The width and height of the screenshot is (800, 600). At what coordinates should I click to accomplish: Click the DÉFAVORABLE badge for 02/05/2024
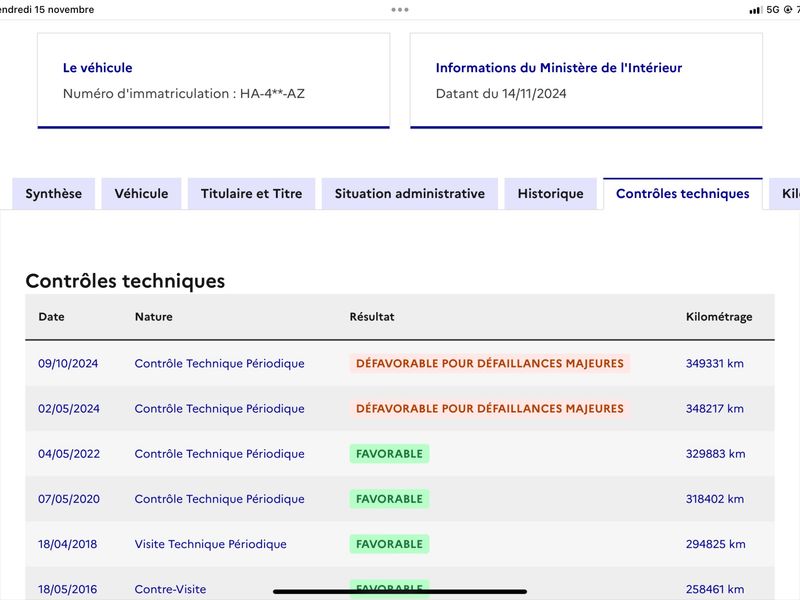tap(490, 409)
